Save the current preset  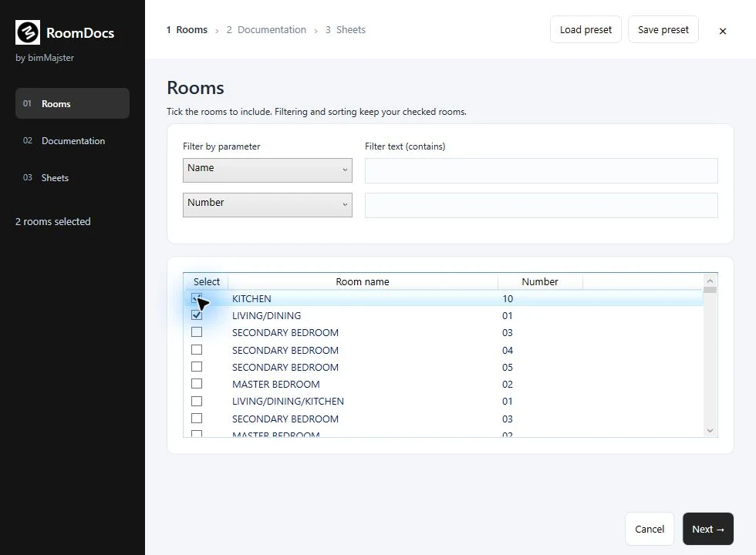(x=663, y=30)
